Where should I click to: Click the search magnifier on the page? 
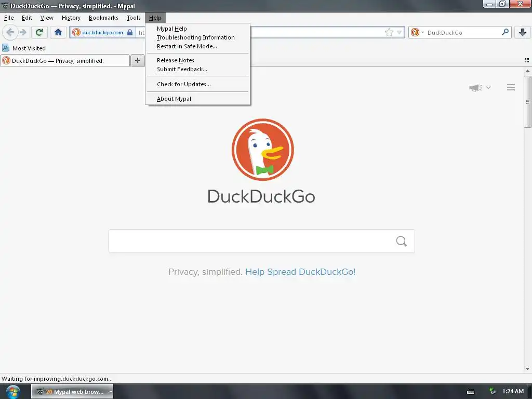[402, 241]
